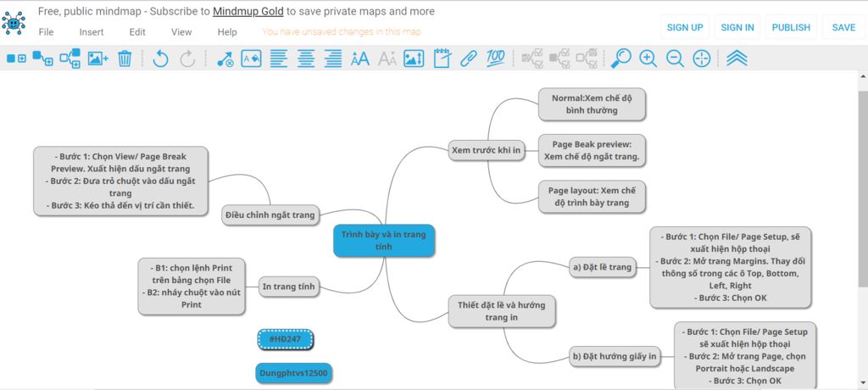Select the Normal: Xem chế độ bình thường node

[x=592, y=104]
